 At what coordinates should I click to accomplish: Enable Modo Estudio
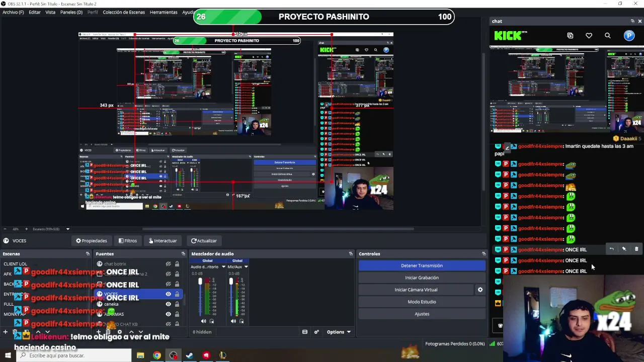[x=422, y=302]
